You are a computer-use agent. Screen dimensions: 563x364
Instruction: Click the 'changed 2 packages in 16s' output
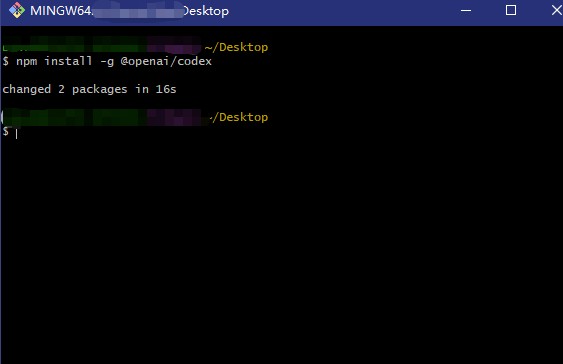coord(89,89)
